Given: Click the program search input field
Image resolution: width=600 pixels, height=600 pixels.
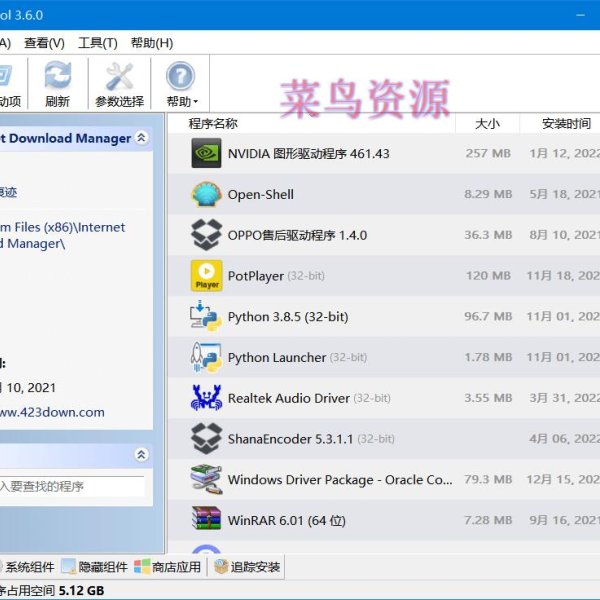Looking at the screenshot, I should 72,486.
